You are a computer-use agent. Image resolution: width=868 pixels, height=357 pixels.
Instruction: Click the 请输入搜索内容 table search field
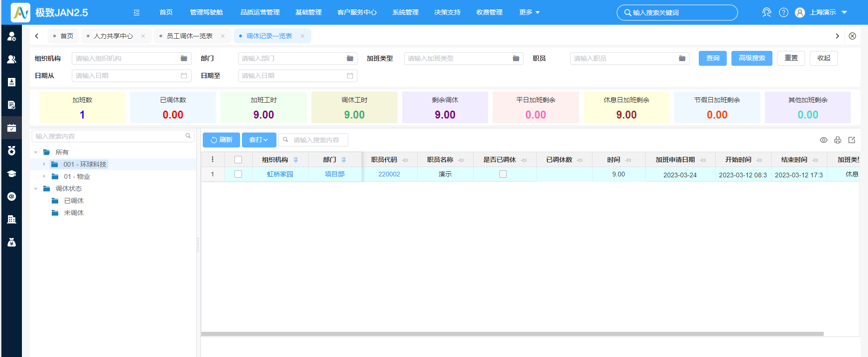click(x=313, y=140)
